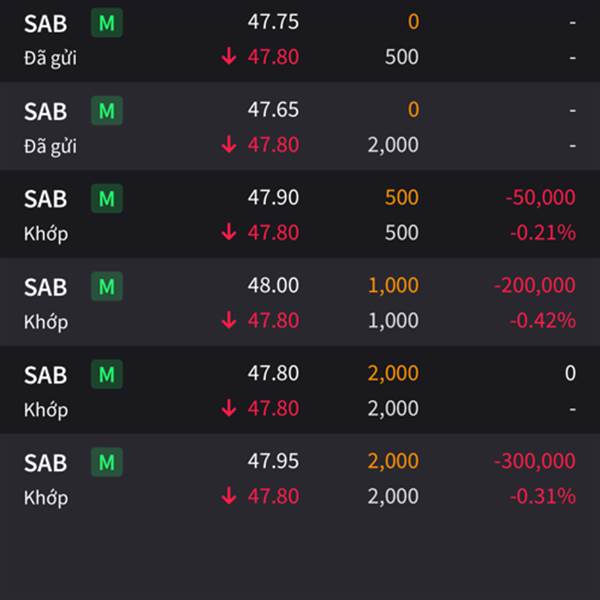Click the M badge on the order with zero profit
The image size is (600, 600).
107,374
